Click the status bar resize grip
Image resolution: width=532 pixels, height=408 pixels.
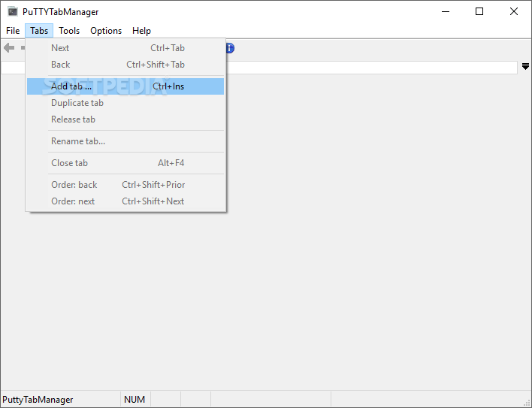[x=526, y=402]
